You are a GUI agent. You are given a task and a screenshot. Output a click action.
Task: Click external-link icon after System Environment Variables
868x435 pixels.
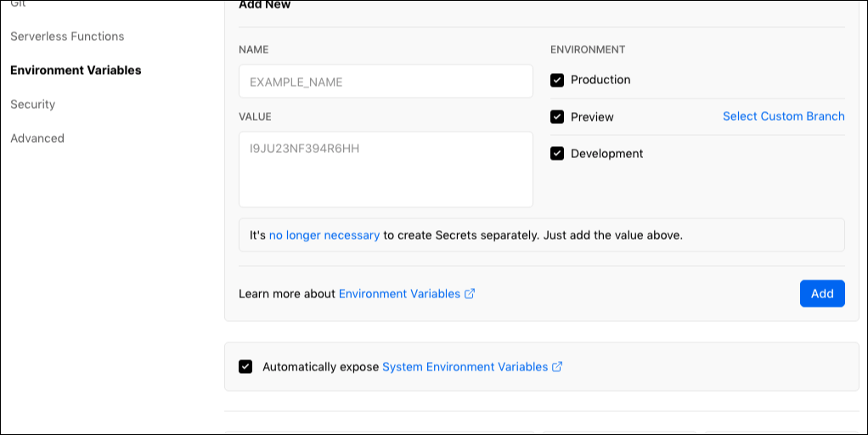[x=557, y=367]
